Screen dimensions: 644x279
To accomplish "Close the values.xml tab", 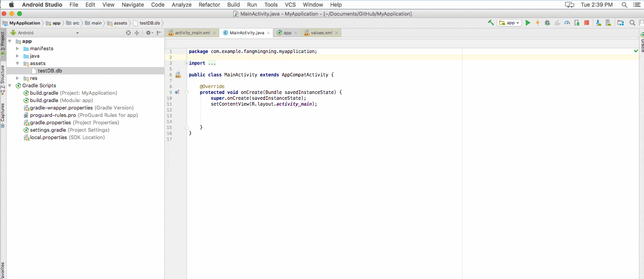I will (x=336, y=33).
